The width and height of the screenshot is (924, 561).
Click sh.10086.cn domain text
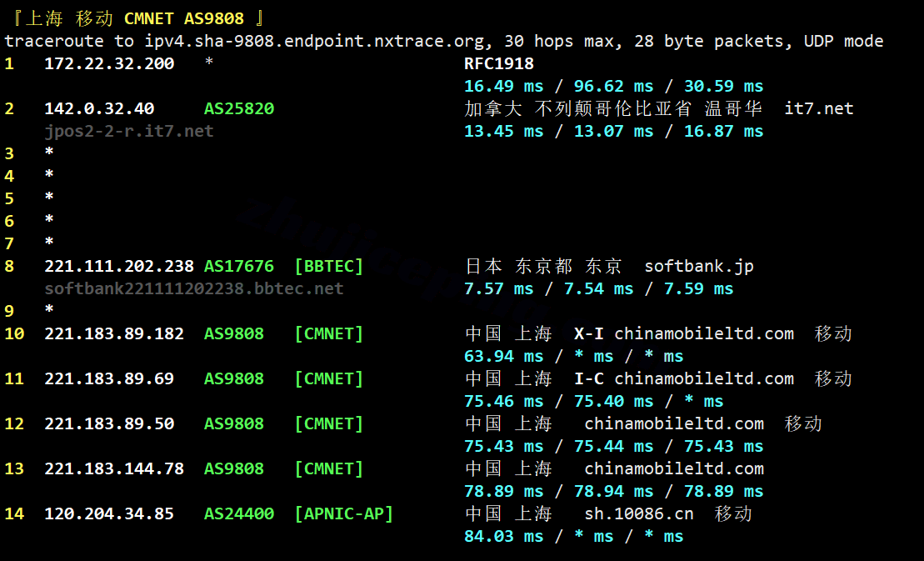[x=639, y=513]
